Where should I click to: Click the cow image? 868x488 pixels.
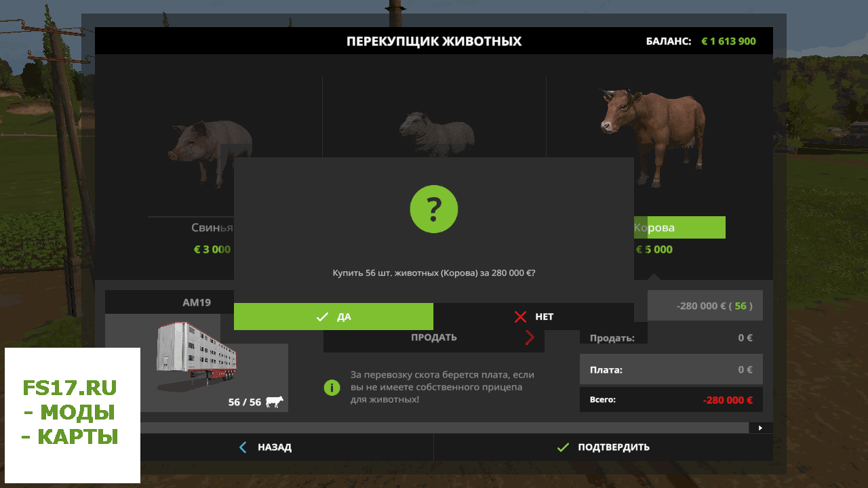click(x=653, y=136)
